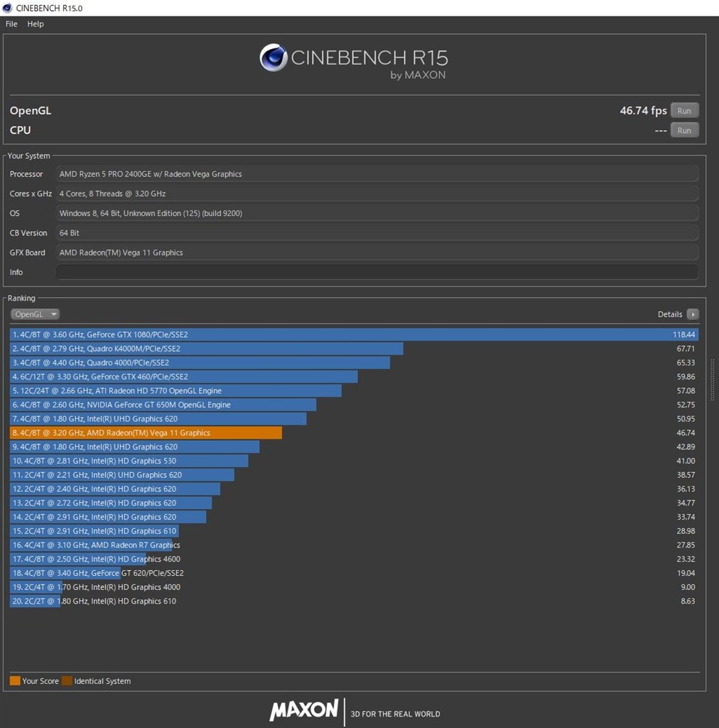Click the brown Identical System legend swatch
This screenshot has height=728, width=719.
pyautogui.click(x=67, y=681)
